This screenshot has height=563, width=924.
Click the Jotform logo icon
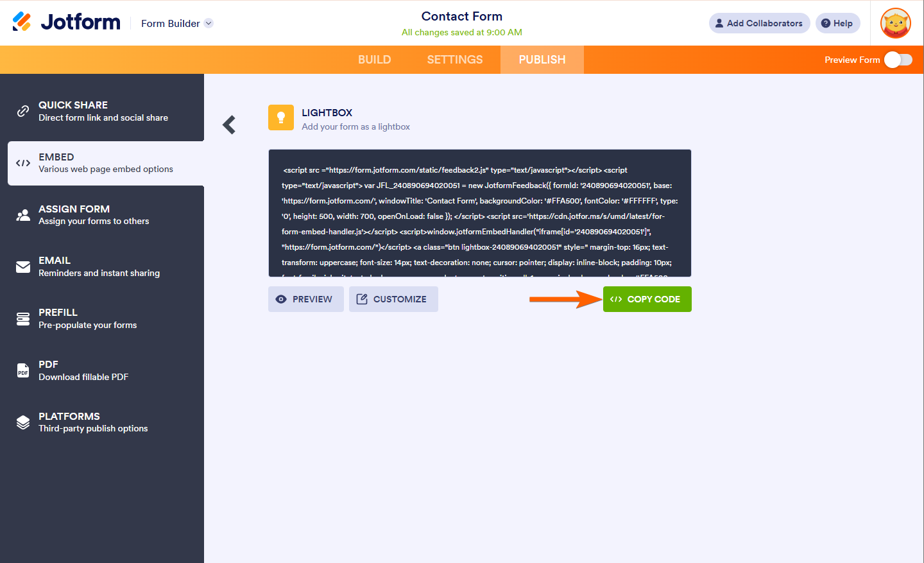pos(22,22)
